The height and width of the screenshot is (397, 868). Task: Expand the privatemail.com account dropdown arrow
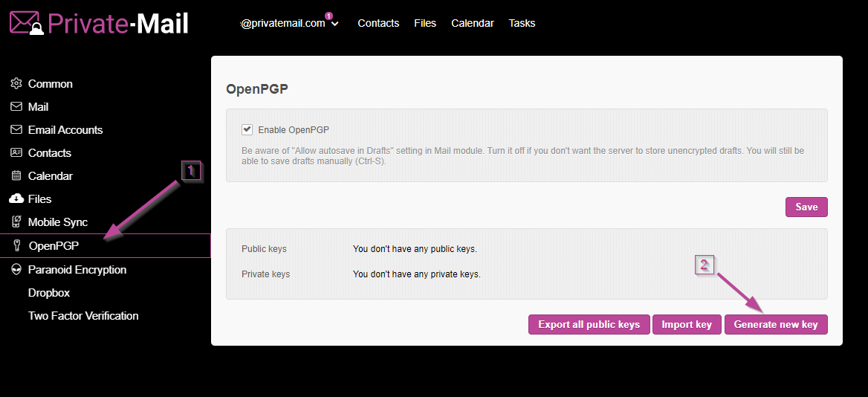(x=335, y=24)
